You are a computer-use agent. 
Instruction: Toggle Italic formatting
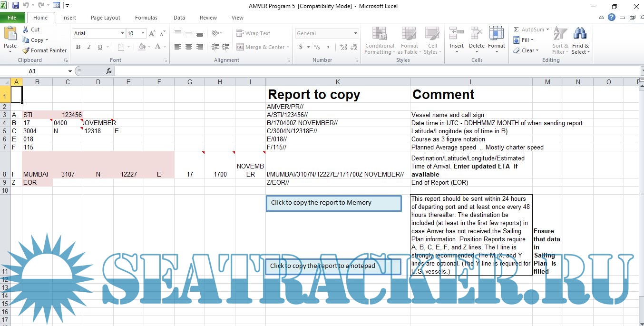pos(89,47)
